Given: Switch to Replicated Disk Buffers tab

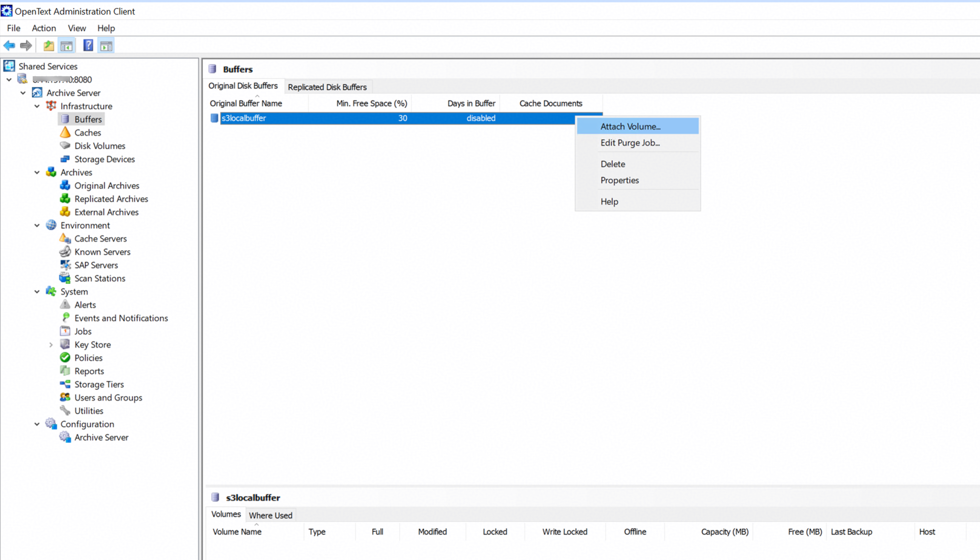Looking at the screenshot, I should click(327, 87).
